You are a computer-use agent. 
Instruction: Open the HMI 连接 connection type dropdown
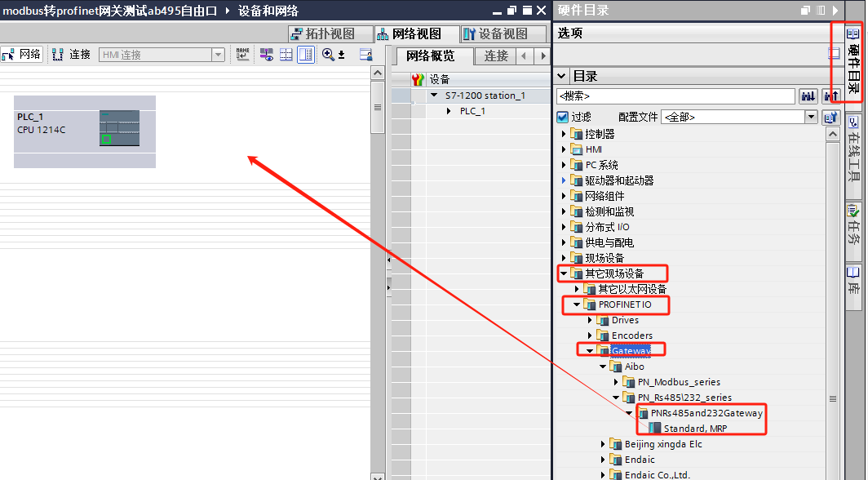(x=218, y=55)
